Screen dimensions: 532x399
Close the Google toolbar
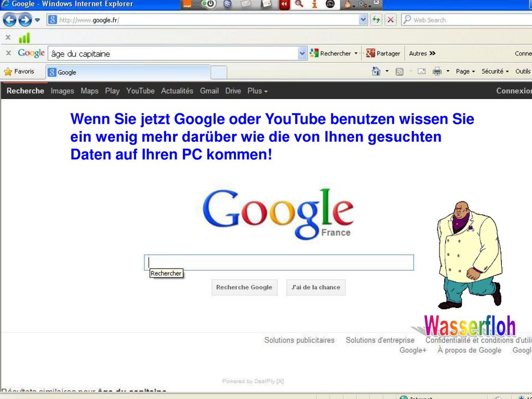click(8, 53)
